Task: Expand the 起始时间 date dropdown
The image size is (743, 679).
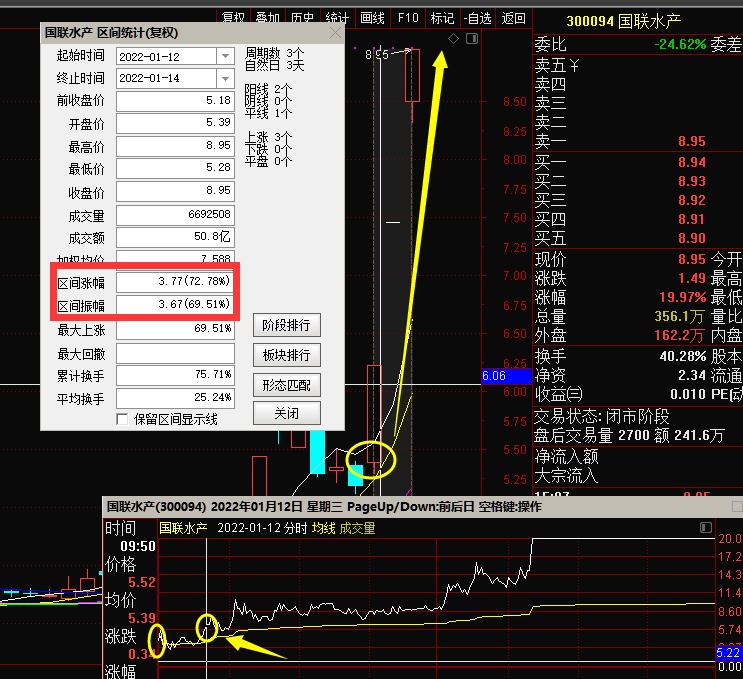Action: click(x=226, y=56)
